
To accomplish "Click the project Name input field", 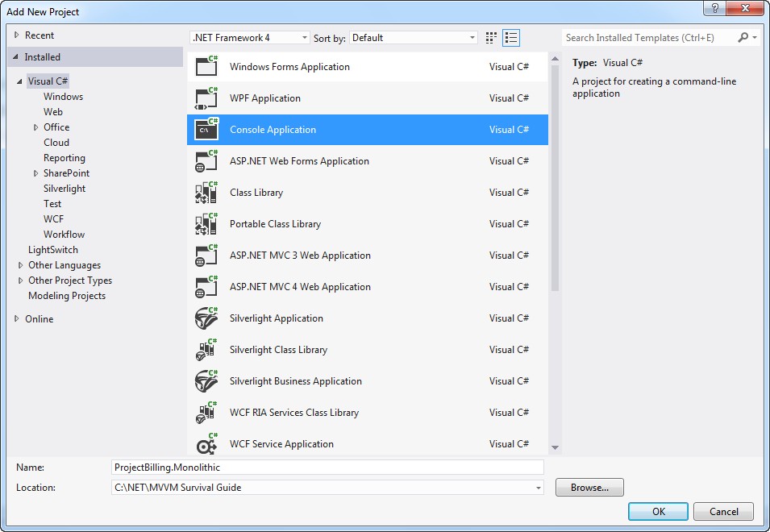I will tap(327, 468).
